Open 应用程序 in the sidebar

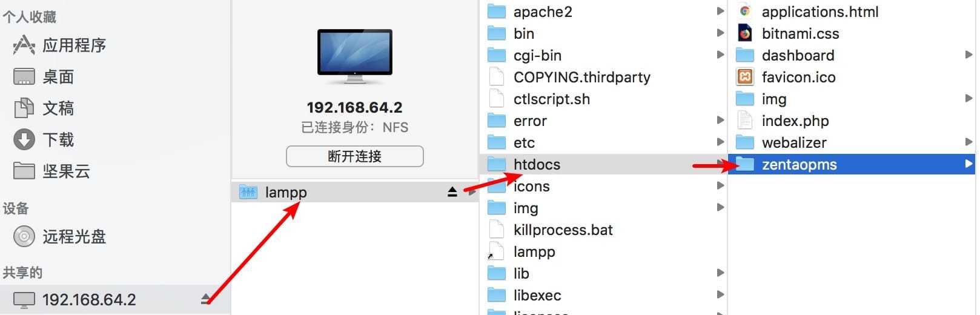point(59,45)
